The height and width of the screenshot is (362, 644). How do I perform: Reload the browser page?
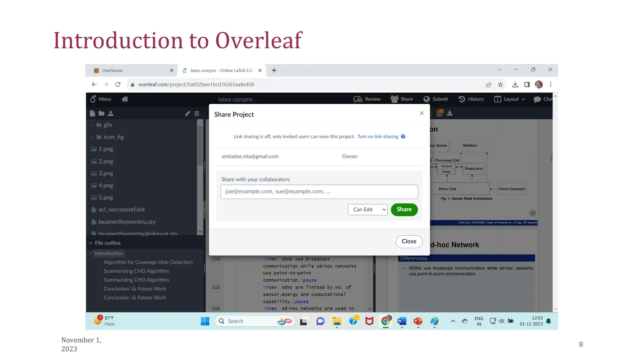coord(118,85)
